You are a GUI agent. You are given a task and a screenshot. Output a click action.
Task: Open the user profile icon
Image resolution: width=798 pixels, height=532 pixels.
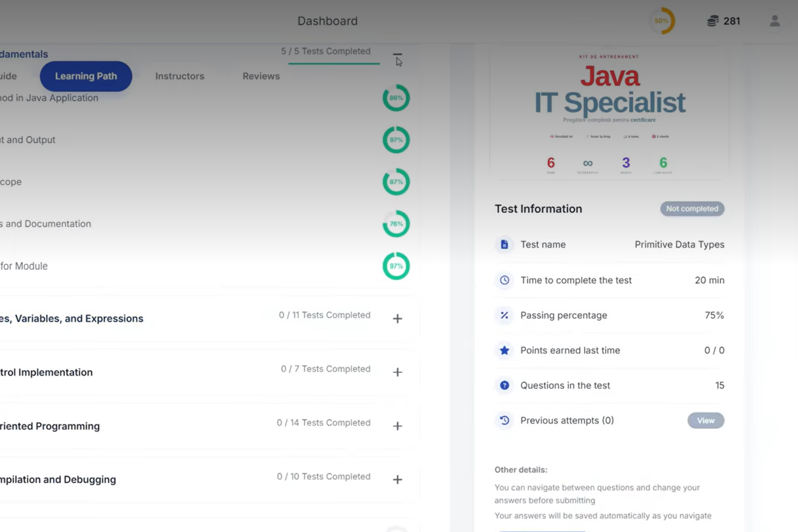tap(775, 21)
